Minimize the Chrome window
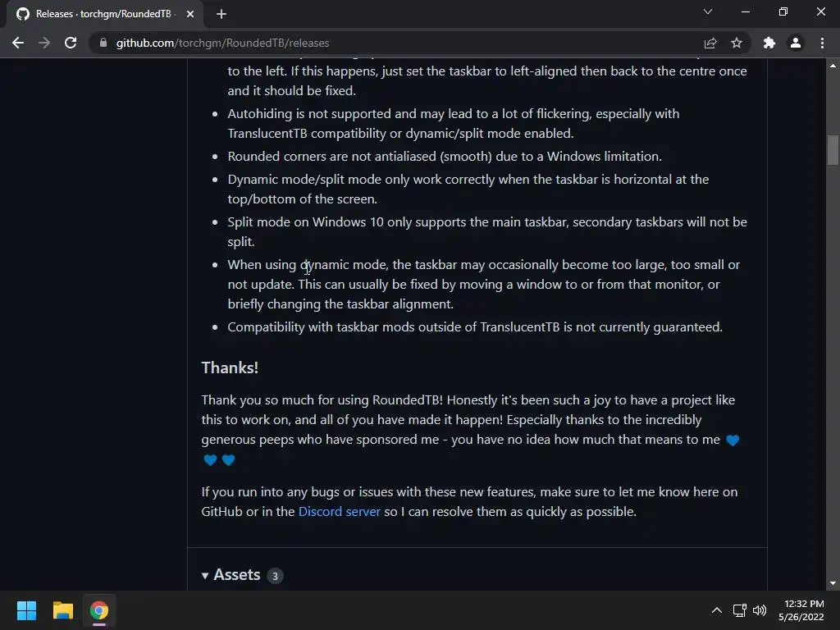Screen dimensions: 840x630 [x=746, y=11]
